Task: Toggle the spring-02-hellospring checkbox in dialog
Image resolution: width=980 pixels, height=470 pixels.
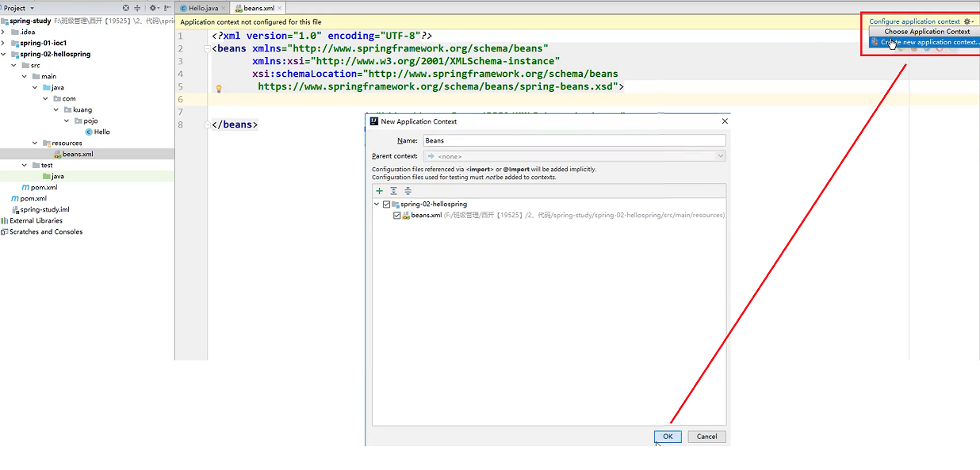Action: coord(387,204)
